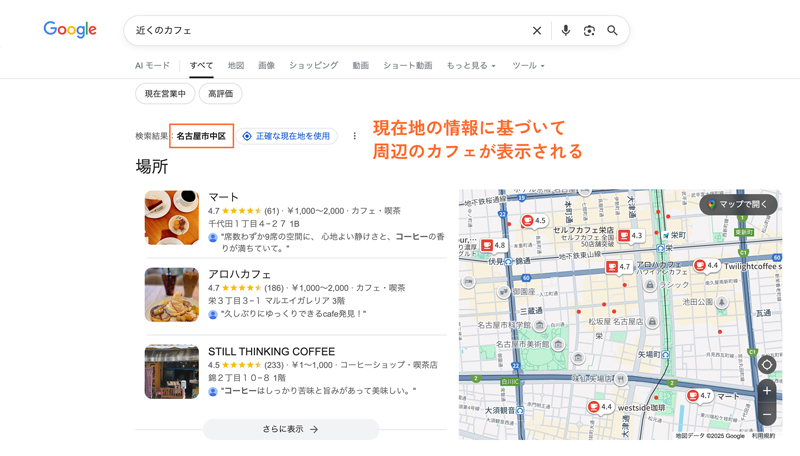This screenshot has height=456, width=800.
Task: Clear the search box with the X icon
Action: 537,31
